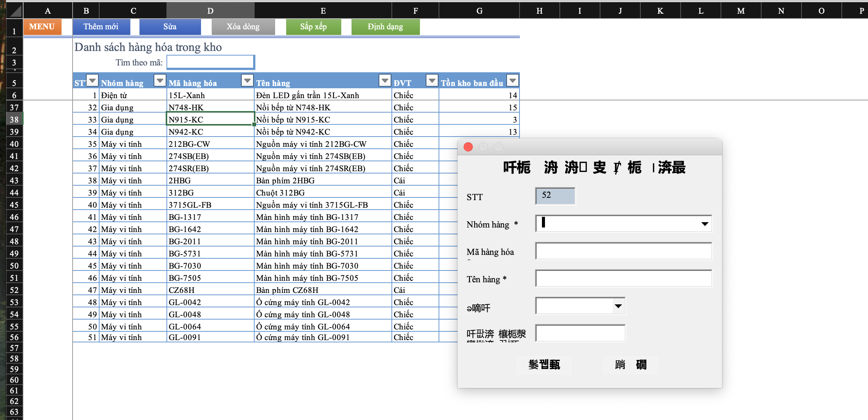Image resolution: width=868 pixels, height=420 pixels.
Task: Click the filter arrow on STT column
Action: (92, 81)
